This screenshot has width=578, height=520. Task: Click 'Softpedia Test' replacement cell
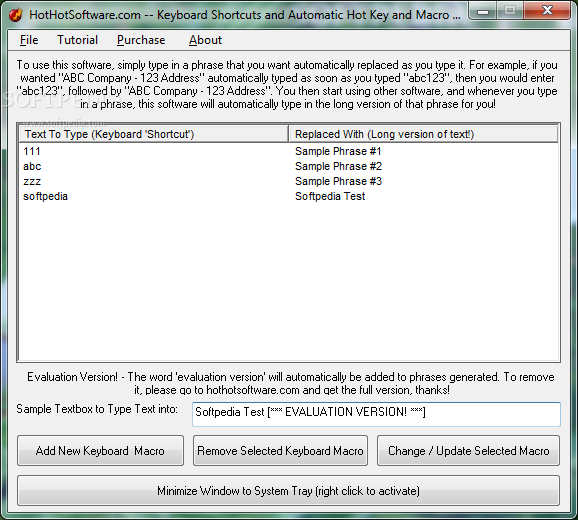[x=330, y=196]
